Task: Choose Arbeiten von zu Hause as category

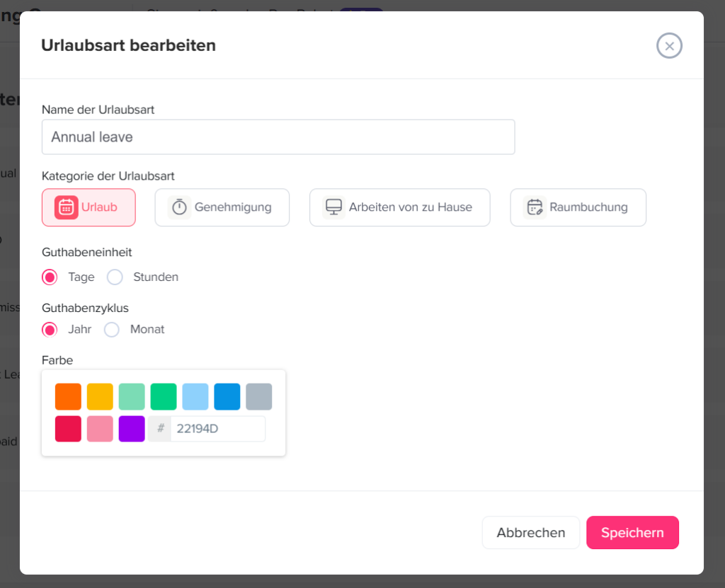Action: [399, 207]
